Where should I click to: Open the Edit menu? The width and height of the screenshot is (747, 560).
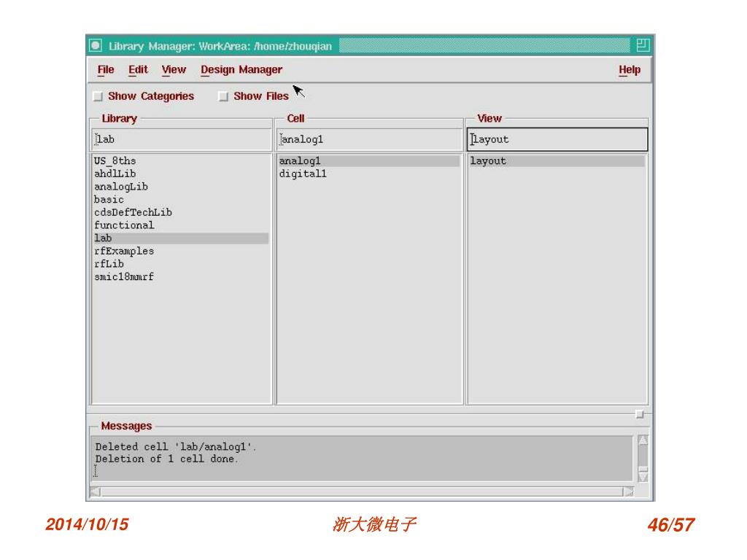point(138,70)
